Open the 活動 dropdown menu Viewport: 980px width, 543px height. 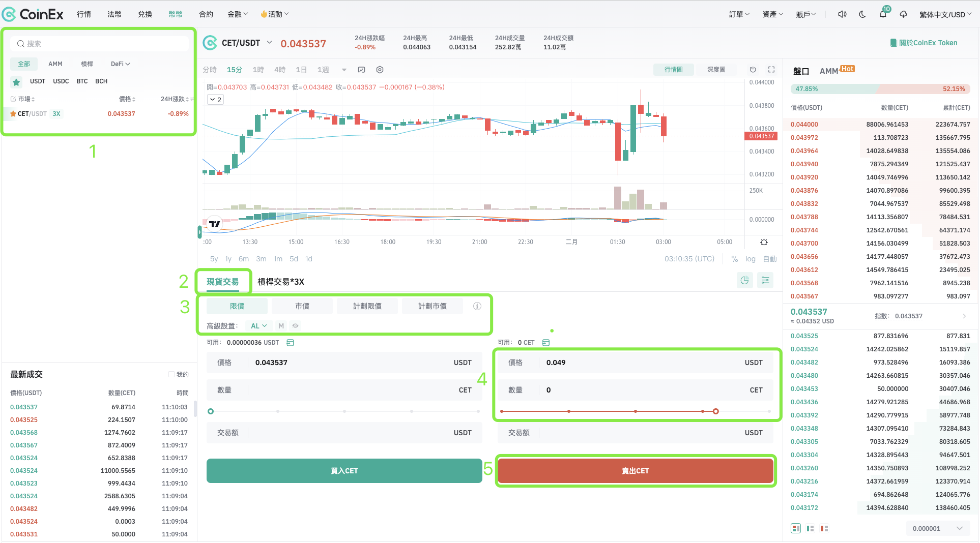click(x=275, y=14)
